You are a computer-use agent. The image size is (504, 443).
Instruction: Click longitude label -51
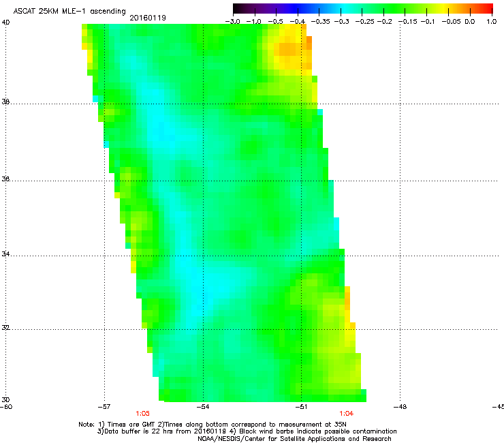[x=301, y=407]
